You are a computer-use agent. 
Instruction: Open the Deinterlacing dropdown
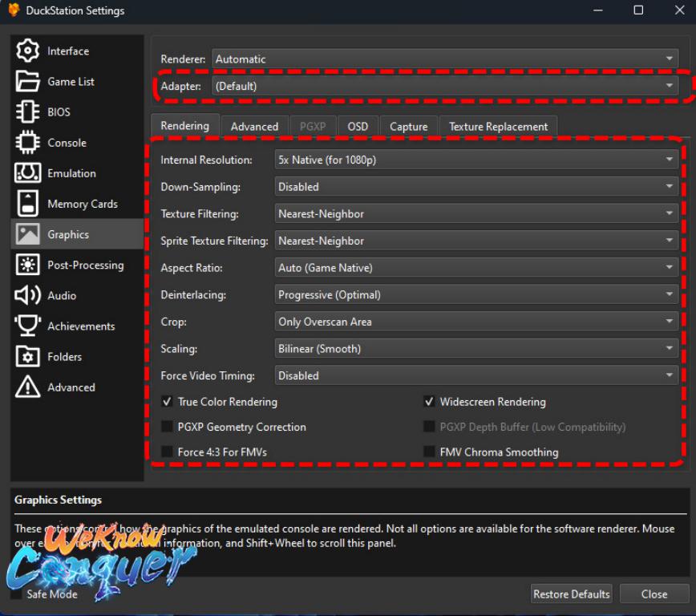(476, 294)
